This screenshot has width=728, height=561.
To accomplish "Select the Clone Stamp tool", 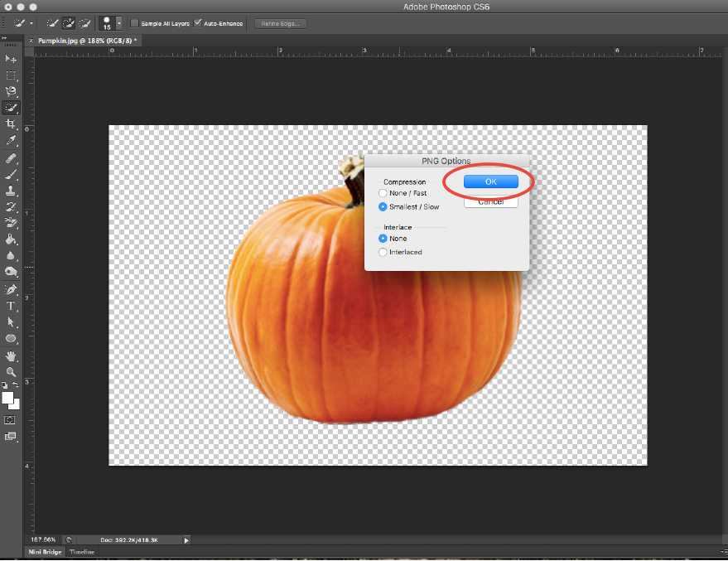I will point(11,189).
